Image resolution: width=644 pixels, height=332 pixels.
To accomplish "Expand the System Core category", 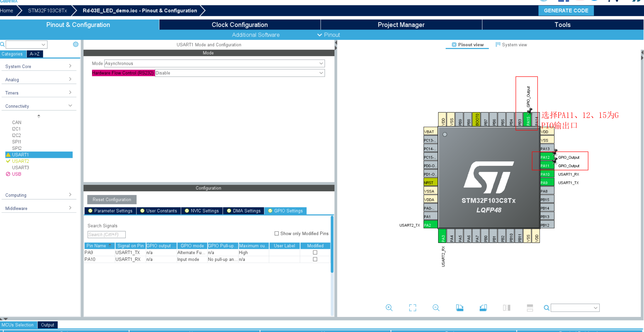I will coord(38,66).
